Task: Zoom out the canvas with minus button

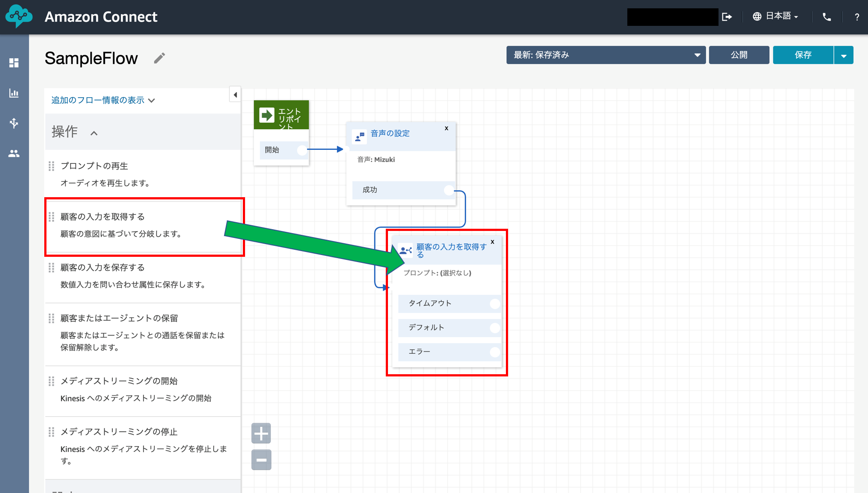Action: (261, 460)
